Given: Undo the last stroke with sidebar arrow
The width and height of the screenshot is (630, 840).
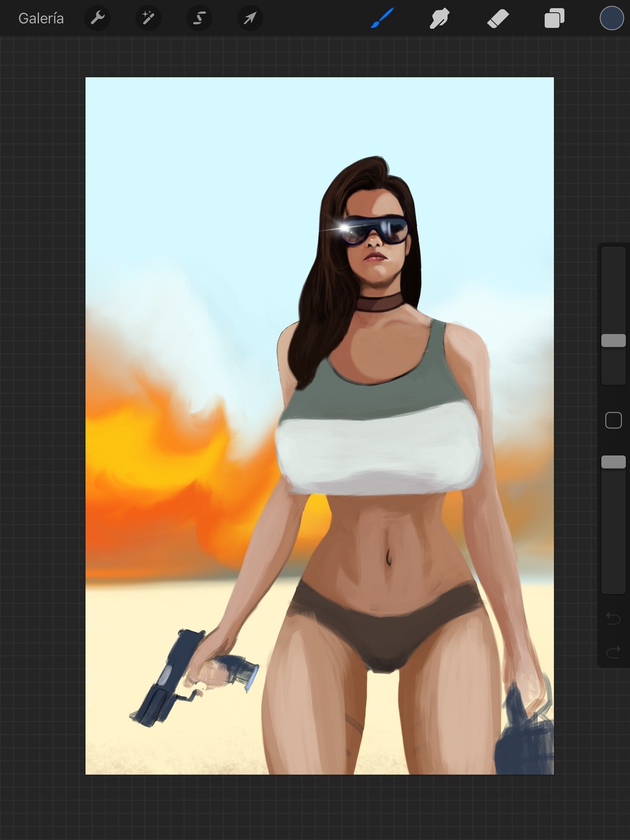Looking at the screenshot, I should tap(613, 618).
